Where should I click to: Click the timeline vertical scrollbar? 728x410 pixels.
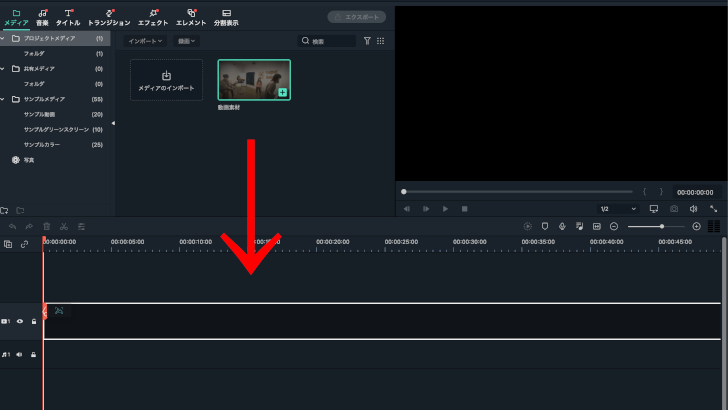[724, 323]
